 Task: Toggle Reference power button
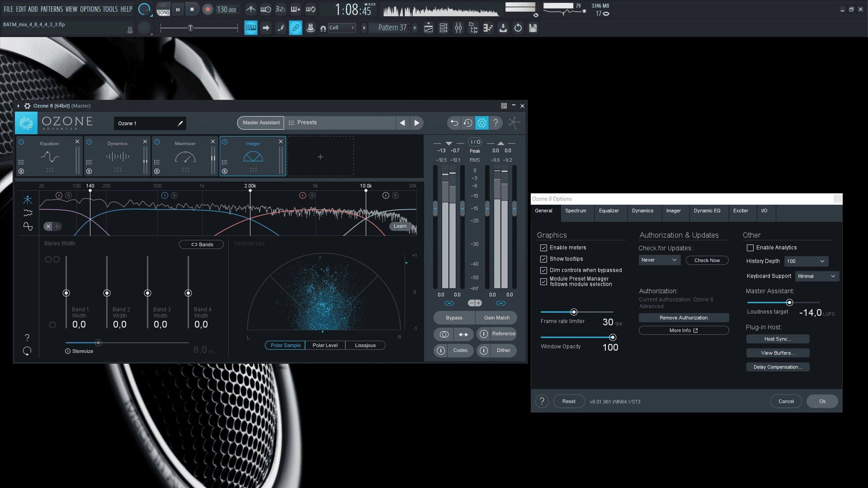pyautogui.click(x=483, y=334)
